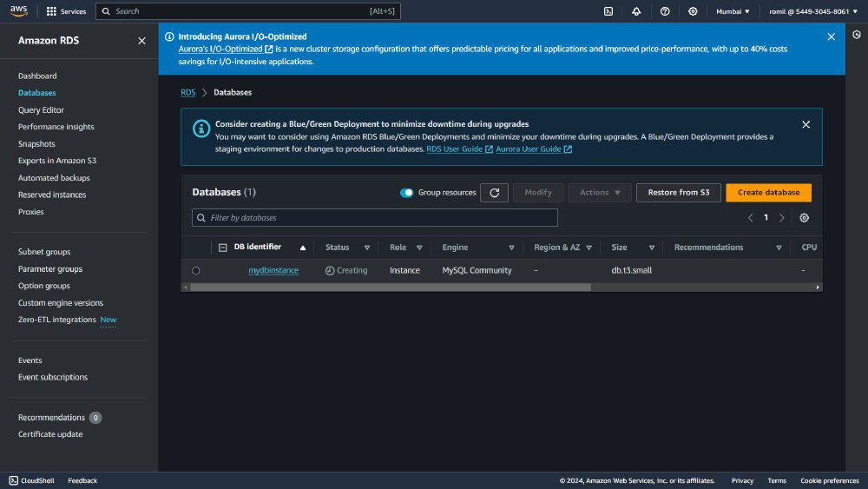The height and width of the screenshot is (489, 868).
Task: Click the RDS breadcrumb link
Action: [x=187, y=92]
